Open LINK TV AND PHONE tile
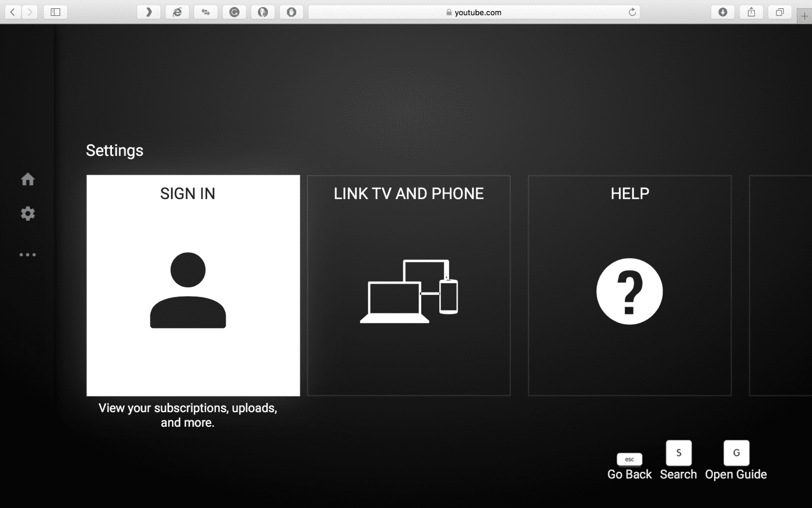This screenshot has height=508, width=812. [408, 284]
